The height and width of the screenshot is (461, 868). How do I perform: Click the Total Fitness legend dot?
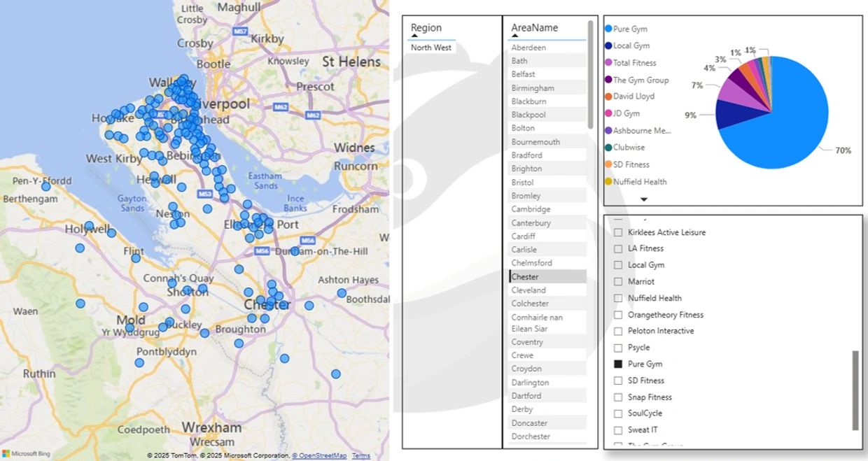click(608, 63)
